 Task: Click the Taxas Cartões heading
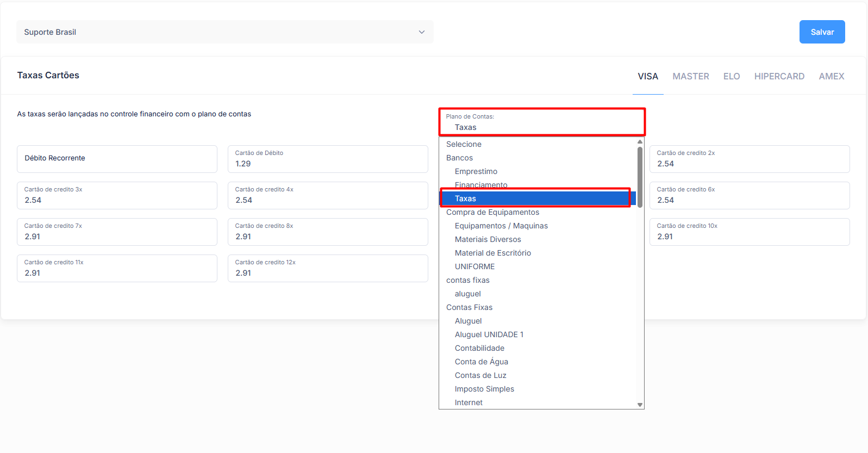coord(48,76)
